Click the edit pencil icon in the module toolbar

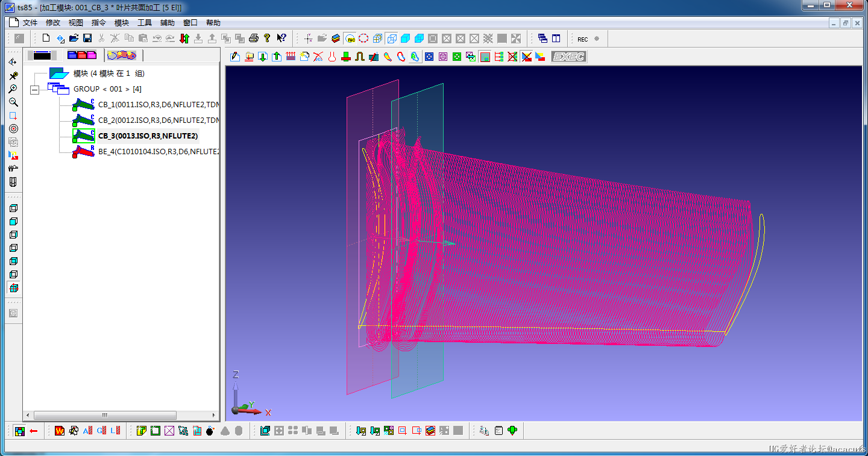pyautogui.click(x=235, y=57)
